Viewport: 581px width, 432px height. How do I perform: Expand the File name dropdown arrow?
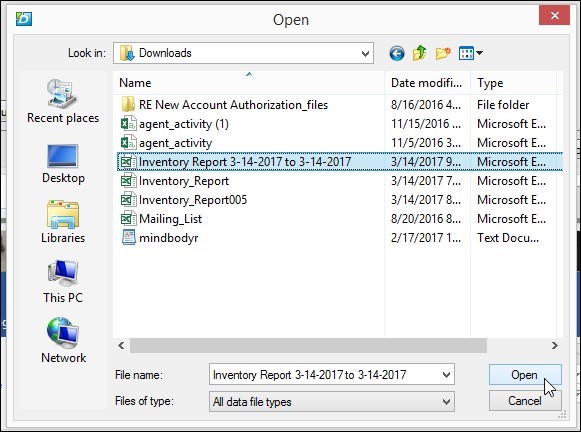coord(446,375)
